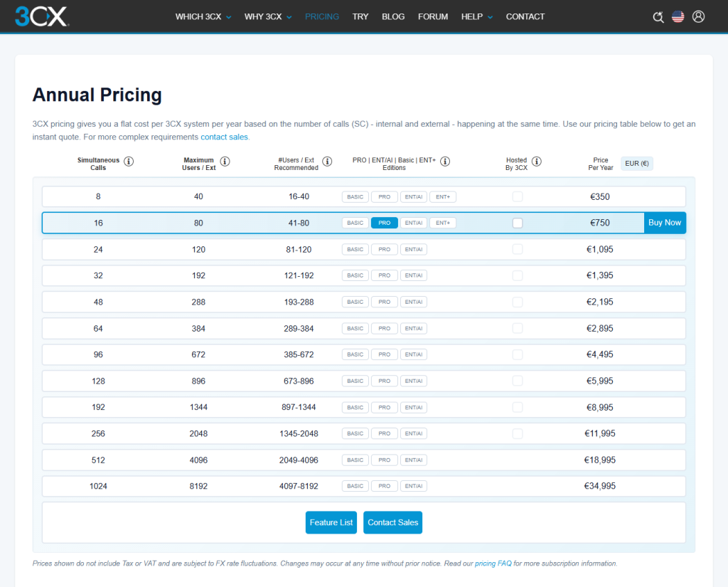Open the FORUM navigation item
This screenshot has width=728, height=587.
pos(433,16)
